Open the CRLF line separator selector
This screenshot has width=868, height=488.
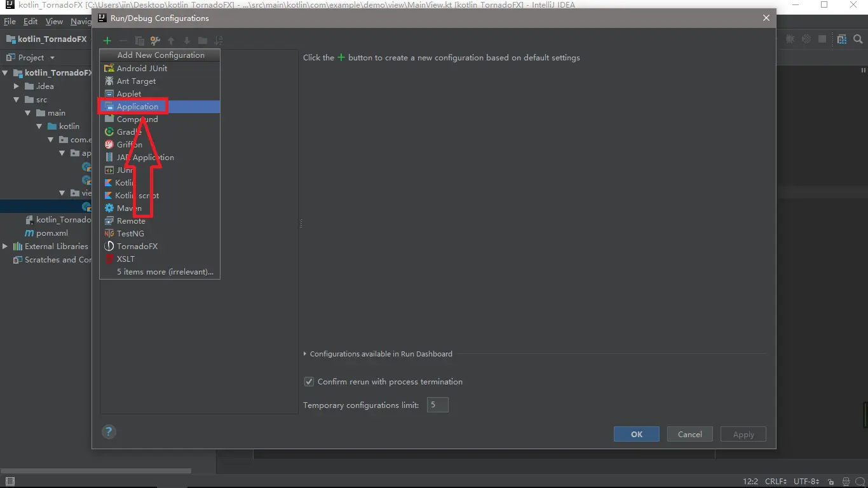[776, 482]
